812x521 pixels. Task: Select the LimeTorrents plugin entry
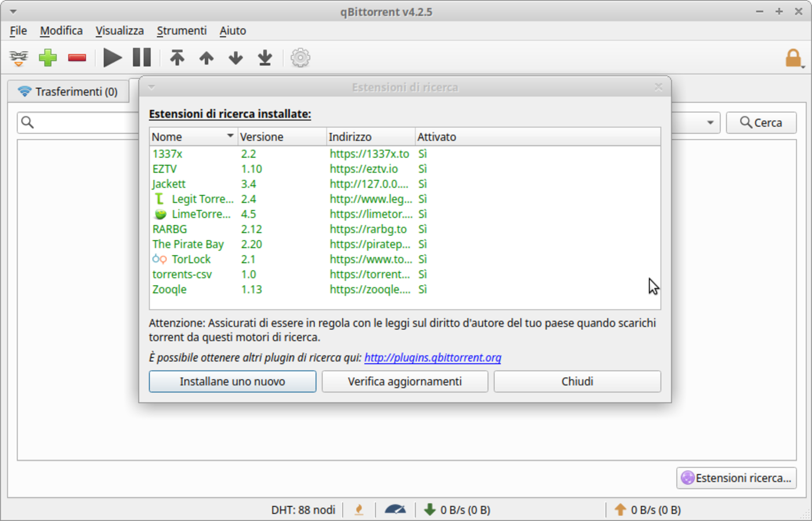click(201, 214)
